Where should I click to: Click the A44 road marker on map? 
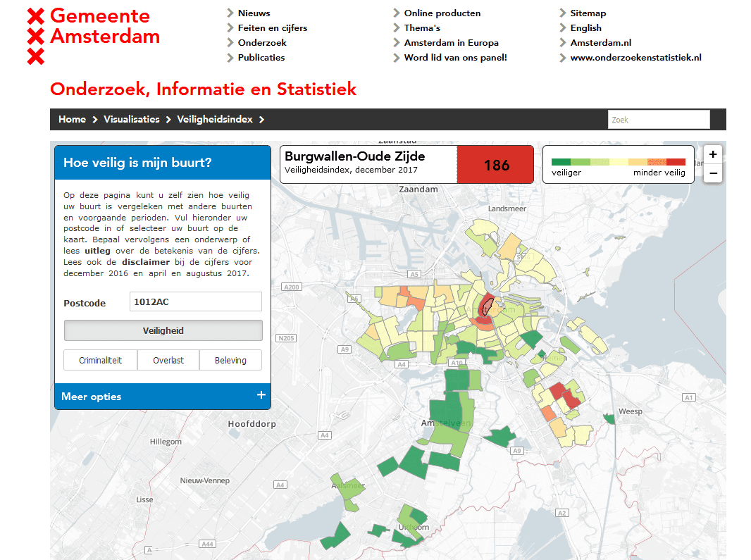207,544
